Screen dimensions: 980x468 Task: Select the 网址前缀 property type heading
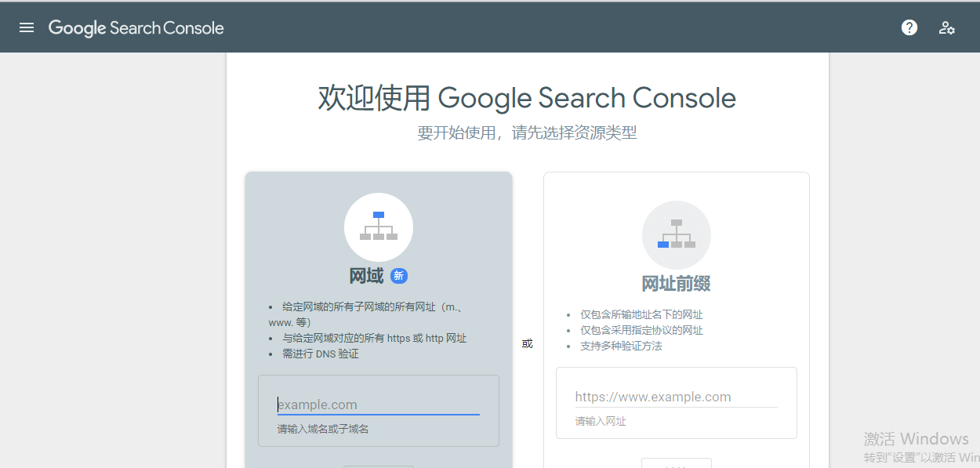point(676,284)
